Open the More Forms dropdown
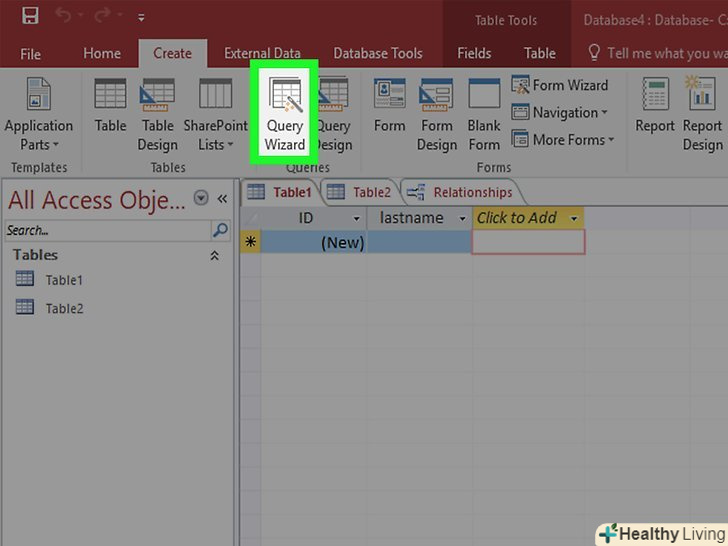 coord(563,139)
